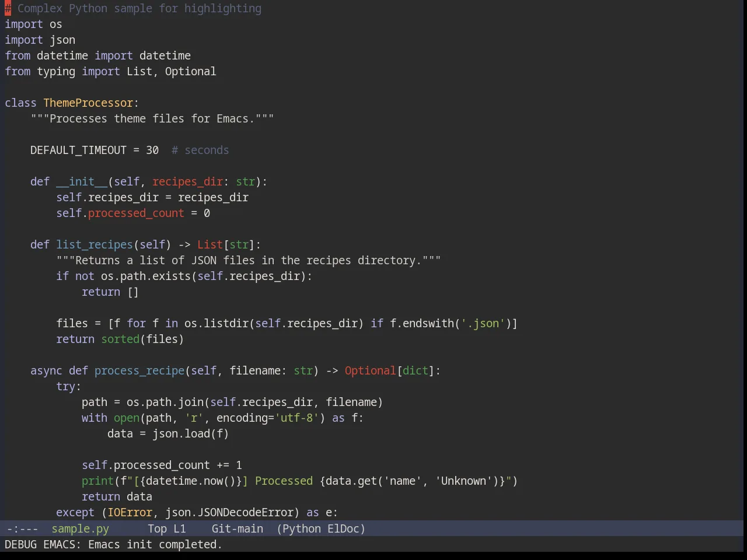Click the recipes_dir parameter in __init__ signature
The width and height of the screenshot is (747, 560).
[x=187, y=181]
